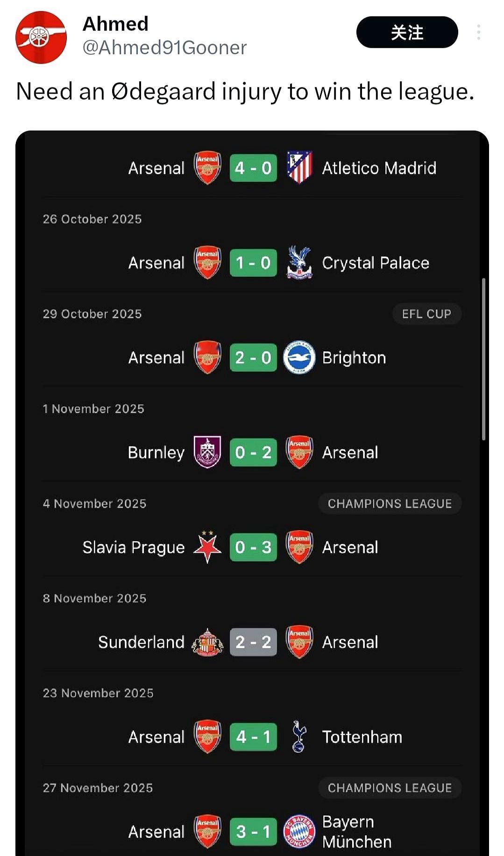
Task: Click the Crystal Palace eagle crest
Action: (299, 263)
